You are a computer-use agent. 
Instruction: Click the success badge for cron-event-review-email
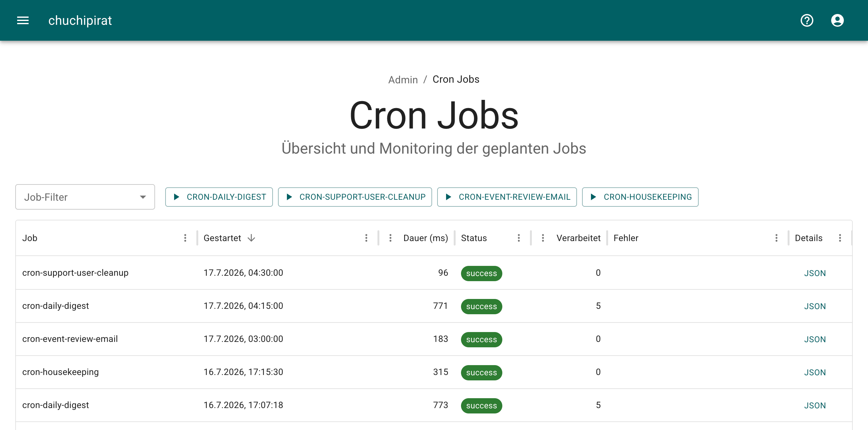pos(482,339)
